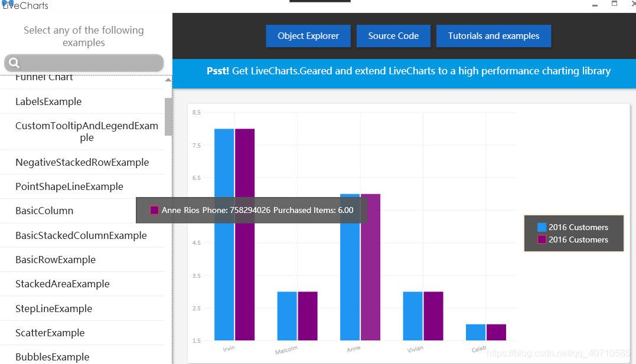Open the BubblesExample chart
This screenshot has width=636, height=364.
tap(52, 356)
